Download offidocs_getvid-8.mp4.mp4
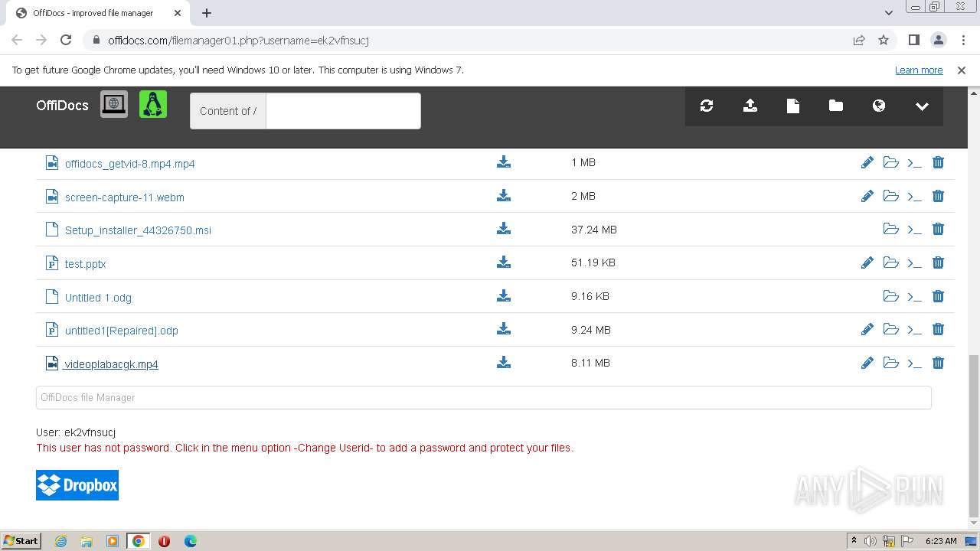Viewport: 980px width, 551px height. (x=504, y=162)
